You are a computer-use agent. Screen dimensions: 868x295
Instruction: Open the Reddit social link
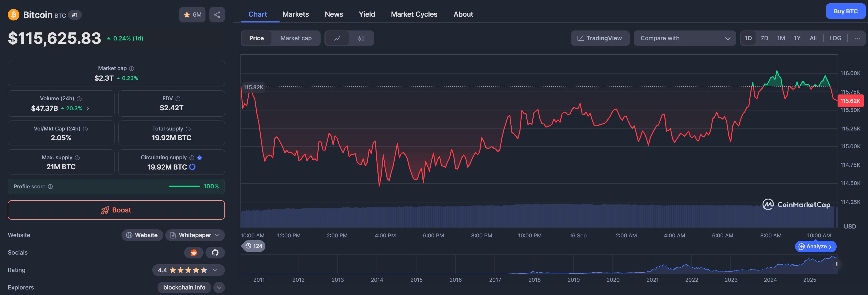pyautogui.click(x=194, y=253)
